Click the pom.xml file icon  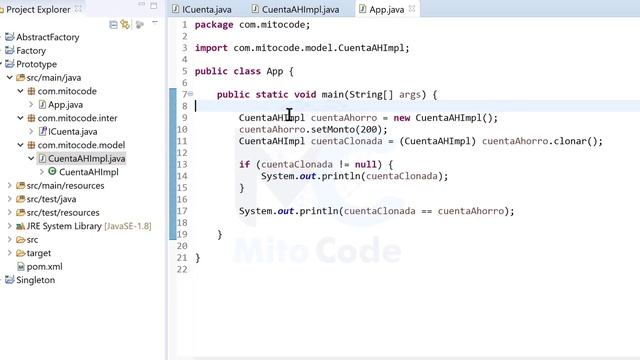[x=21, y=267]
